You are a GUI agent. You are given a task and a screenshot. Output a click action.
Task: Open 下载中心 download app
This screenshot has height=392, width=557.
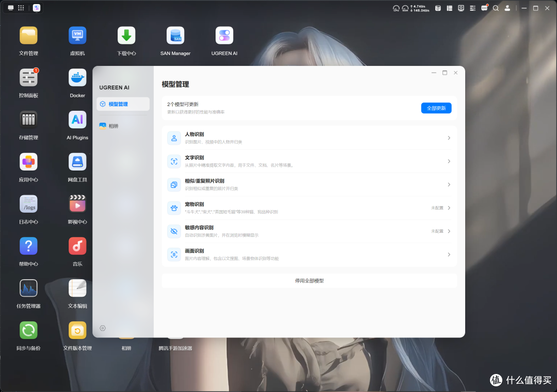tap(126, 36)
